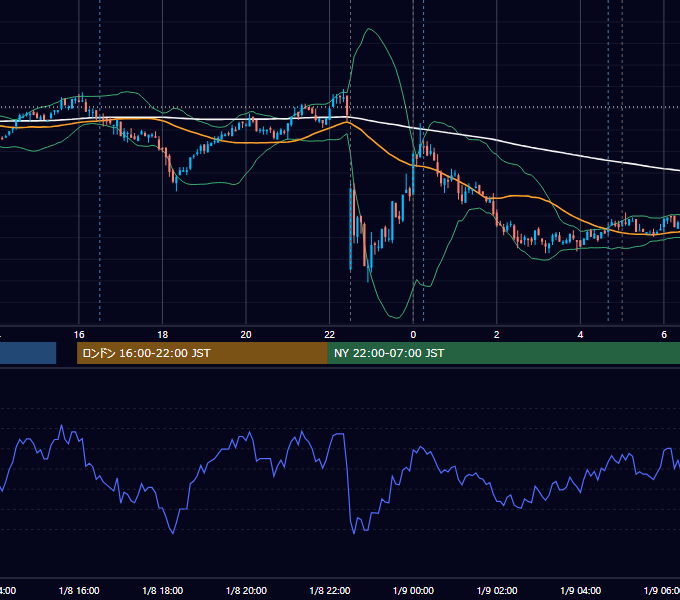Image resolution: width=680 pixels, height=600 pixels.
Task: Click the 1/8 22:00 date label
Action: (330, 590)
